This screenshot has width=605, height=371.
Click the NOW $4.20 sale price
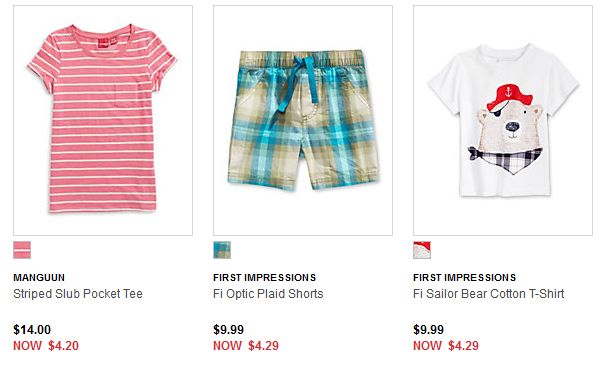point(46,346)
